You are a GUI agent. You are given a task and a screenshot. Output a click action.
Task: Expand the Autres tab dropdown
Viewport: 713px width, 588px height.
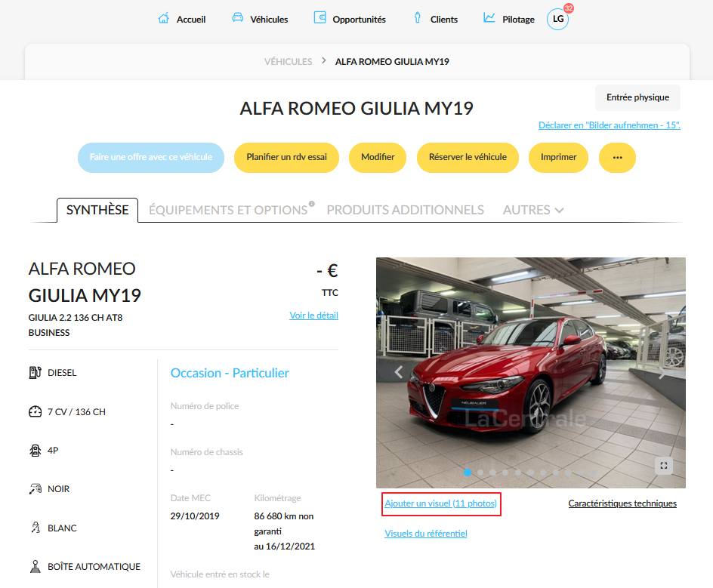533,210
